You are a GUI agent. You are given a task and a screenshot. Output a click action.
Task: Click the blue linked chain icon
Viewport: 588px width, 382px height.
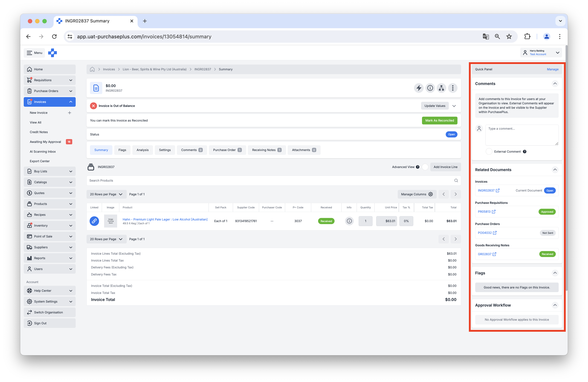pyautogui.click(x=94, y=221)
